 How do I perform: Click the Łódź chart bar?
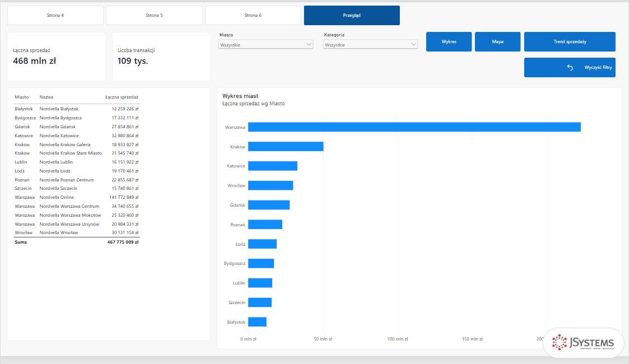[x=263, y=244]
